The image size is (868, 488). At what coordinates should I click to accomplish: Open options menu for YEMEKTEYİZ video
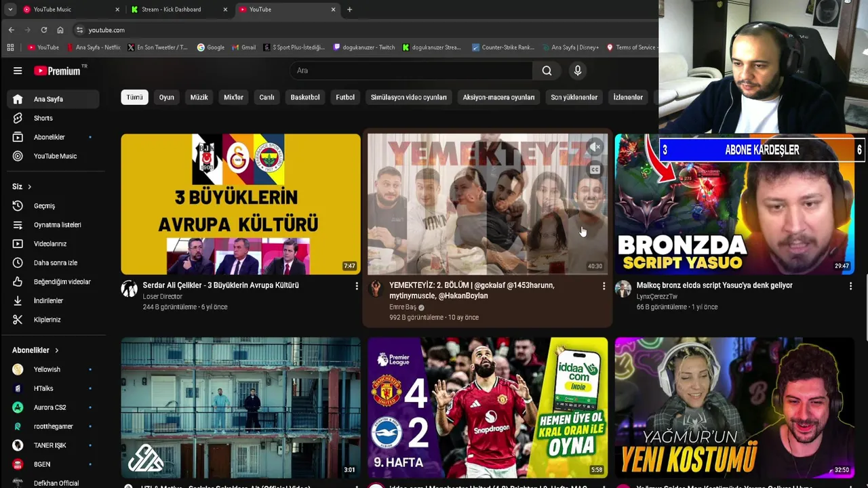click(604, 286)
